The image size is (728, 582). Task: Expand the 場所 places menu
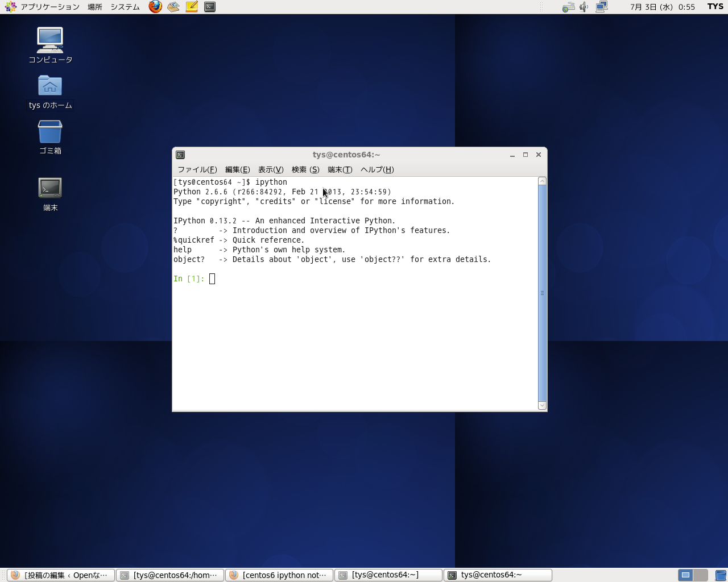pyautogui.click(x=95, y=7)
